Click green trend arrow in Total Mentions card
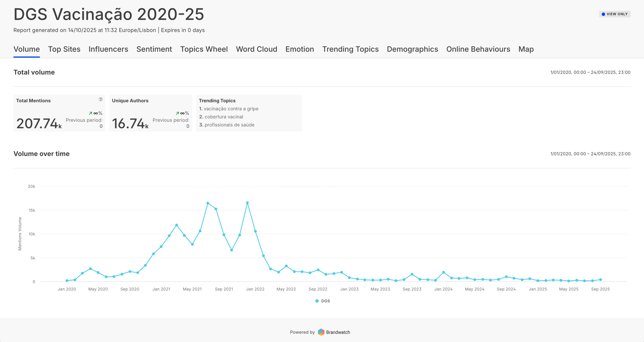The image size is (644, 342). pos(91,113)
